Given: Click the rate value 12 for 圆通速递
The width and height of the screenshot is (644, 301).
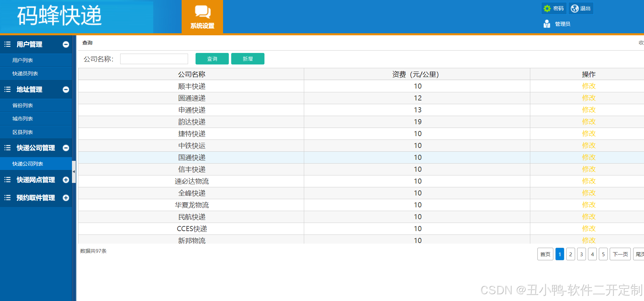Looking at the screenshot, I should pyautogui.click(x=418, y=98).
